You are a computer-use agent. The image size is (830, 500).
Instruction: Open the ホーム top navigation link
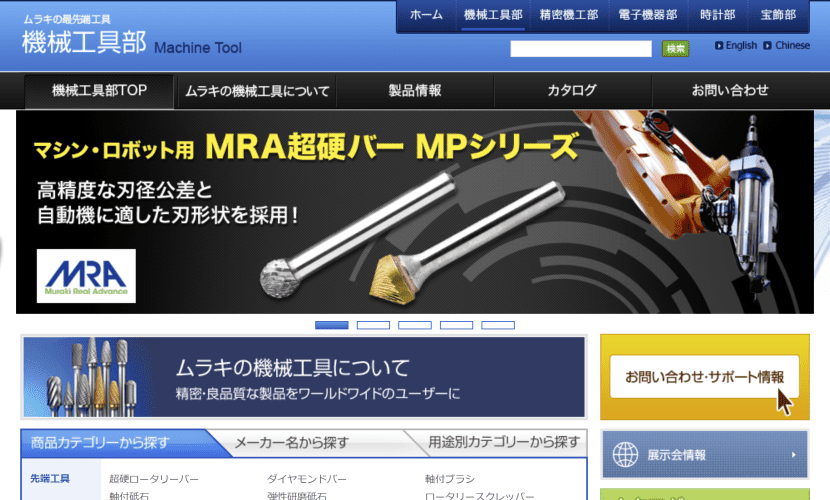click(x=426, y=15)
